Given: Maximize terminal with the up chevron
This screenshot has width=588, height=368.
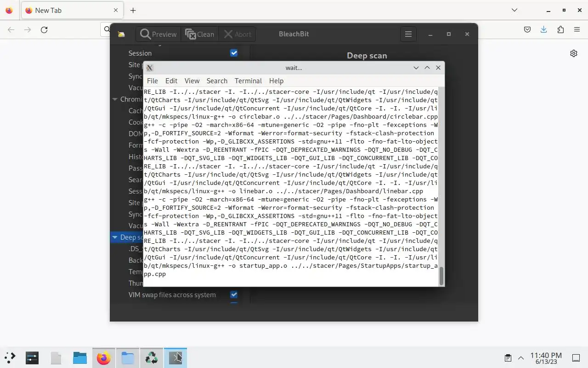Looking at the screenshot, I should (x=427, y=68).
